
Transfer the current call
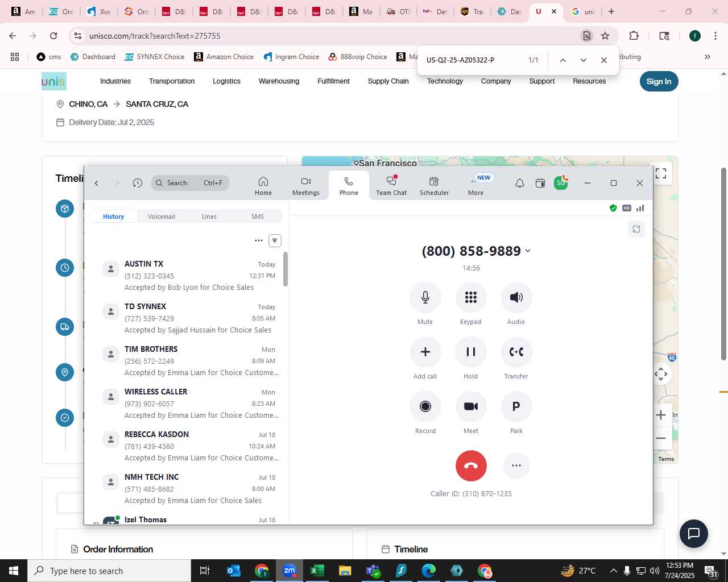(x=516, y=352)
